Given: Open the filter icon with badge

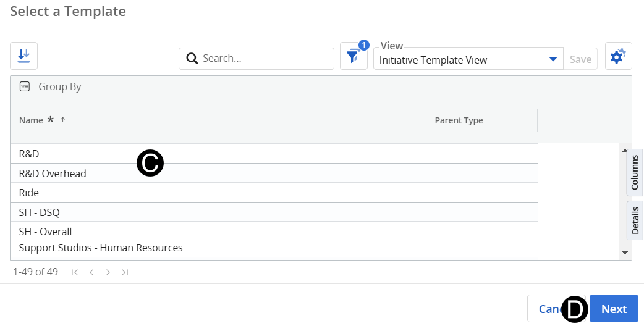Looking at the screenshot, I should click(x=353, y=57).
